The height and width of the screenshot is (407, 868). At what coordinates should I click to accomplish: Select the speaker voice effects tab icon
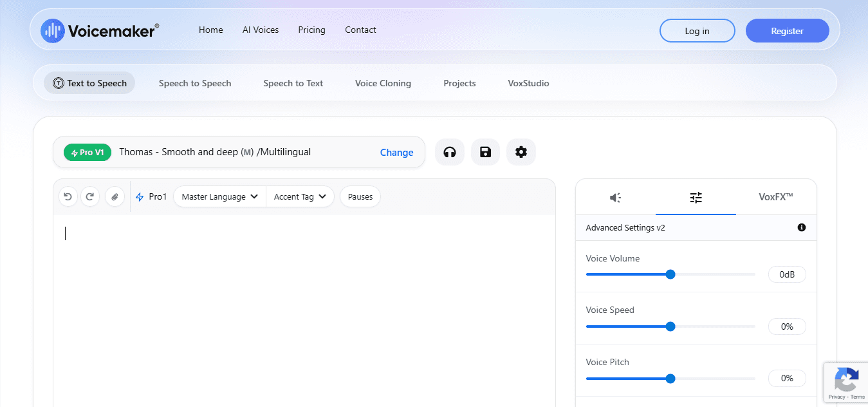click(x=615, y=198)
